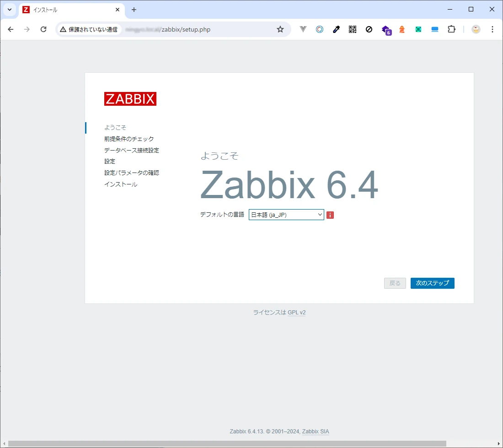503x448 pixels.
Task: Click the horizontal scrollbar thumb
Action: (x=227, y=443)
